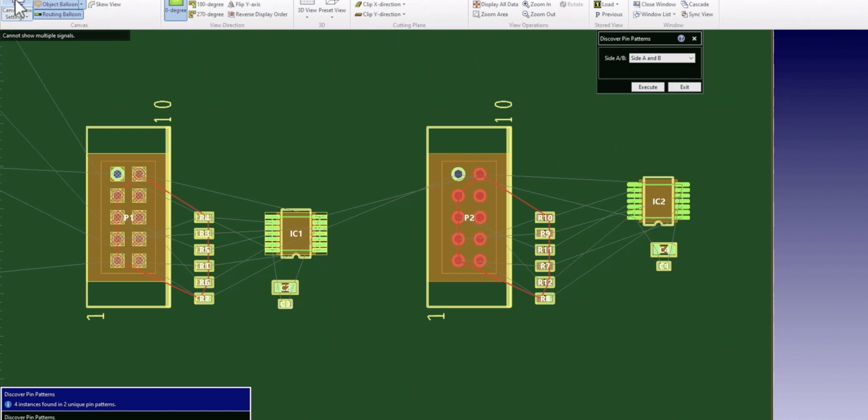Click pin 1 of connector P2
The width and height of the screenshot is (868, 420).
coord(458,174)
